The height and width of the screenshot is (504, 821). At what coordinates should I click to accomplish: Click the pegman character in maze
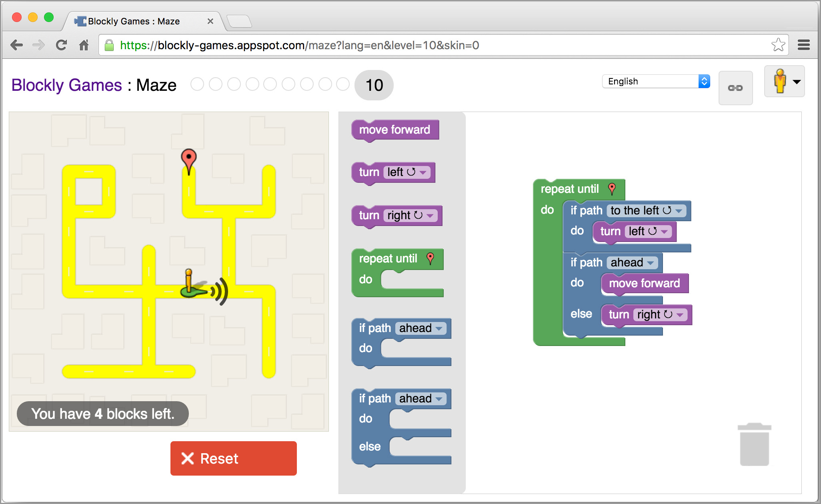click(x=194, y=284)
